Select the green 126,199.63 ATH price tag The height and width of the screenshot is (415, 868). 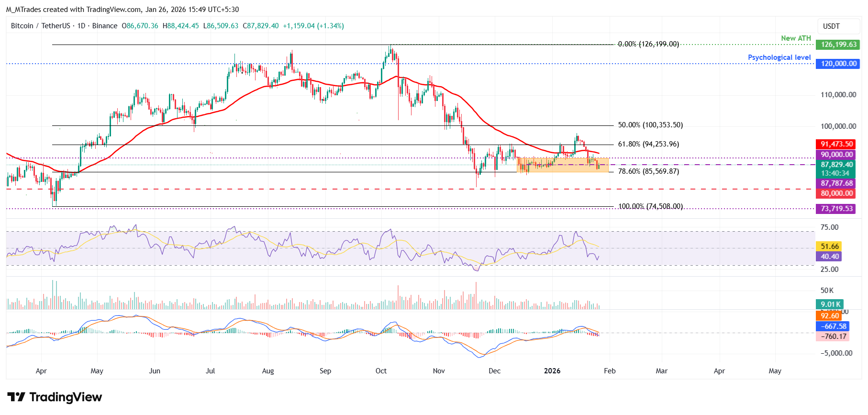pyautogui.click(x=837, y=45)
